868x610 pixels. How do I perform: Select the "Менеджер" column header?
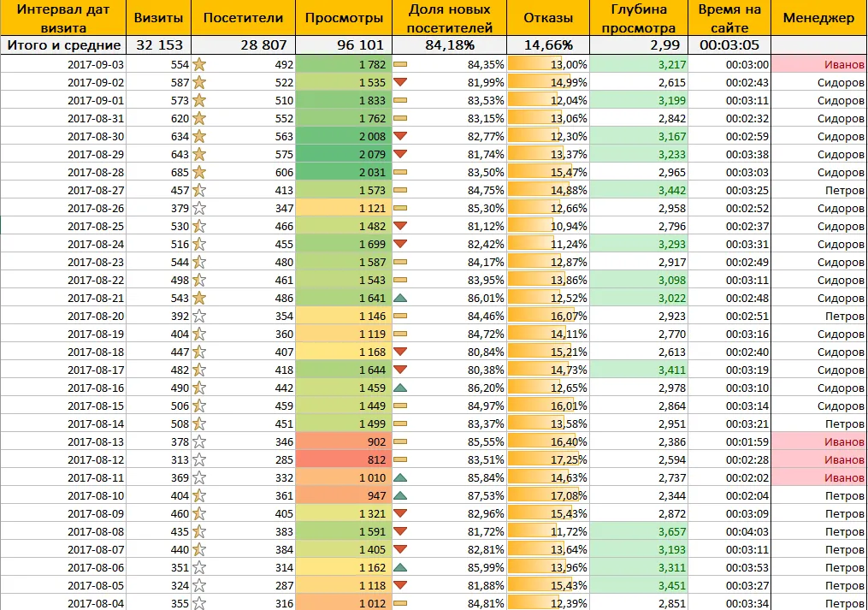pyautogui.click(x=818, y=18)
